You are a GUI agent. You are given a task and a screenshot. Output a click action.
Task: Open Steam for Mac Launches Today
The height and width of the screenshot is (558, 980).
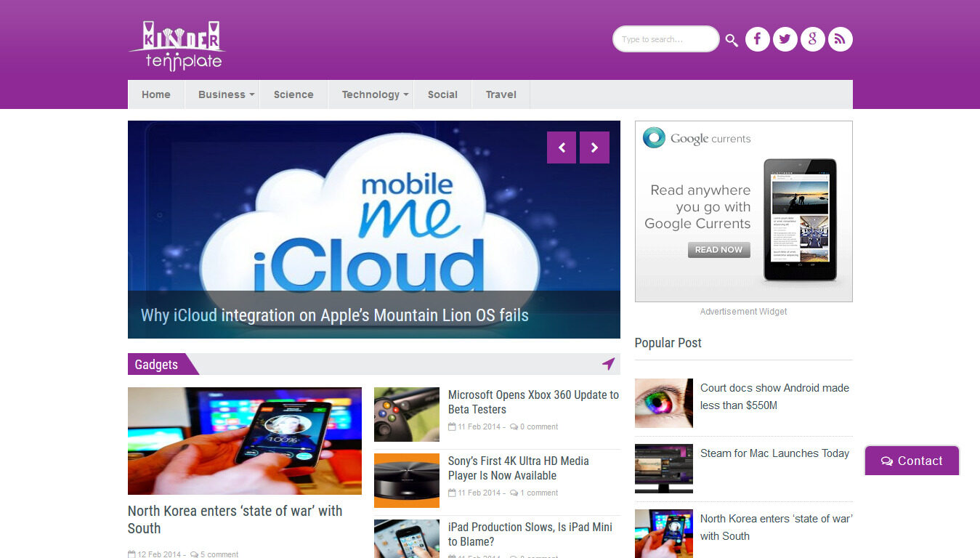774,453
